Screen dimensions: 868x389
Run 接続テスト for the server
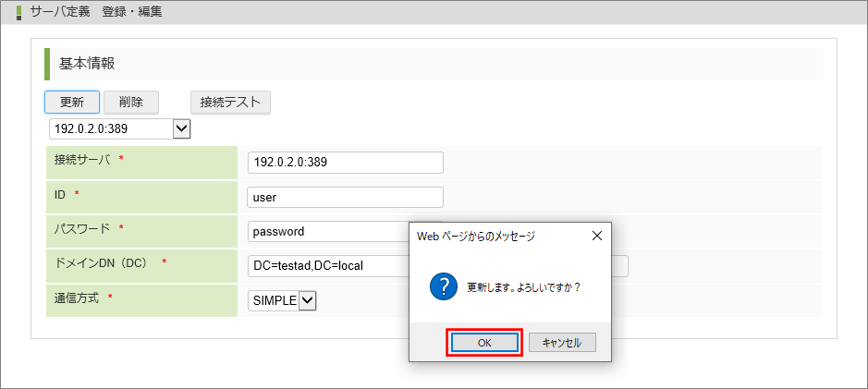[x=230, y=102]
